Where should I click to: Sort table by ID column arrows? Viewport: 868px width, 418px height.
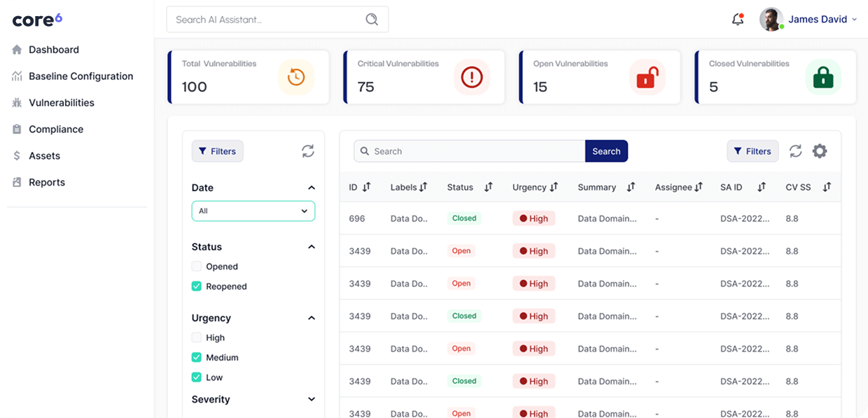point(366,187)
